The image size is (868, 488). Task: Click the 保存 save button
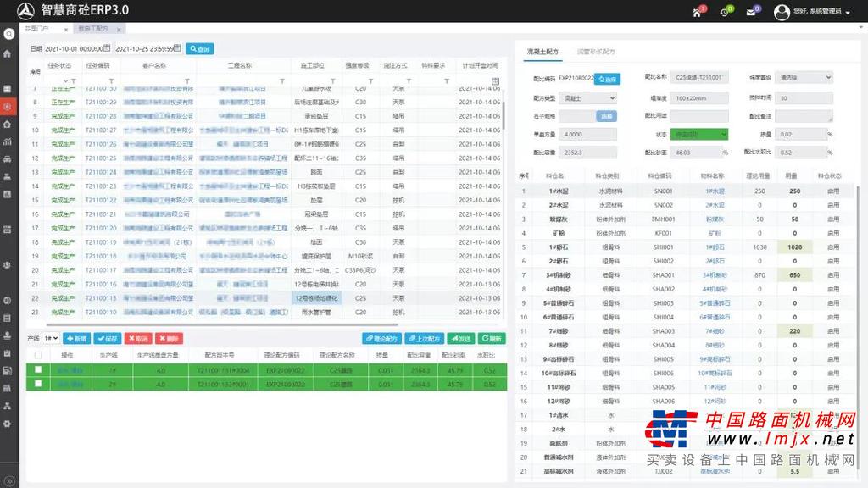click(x=108, y=339)
